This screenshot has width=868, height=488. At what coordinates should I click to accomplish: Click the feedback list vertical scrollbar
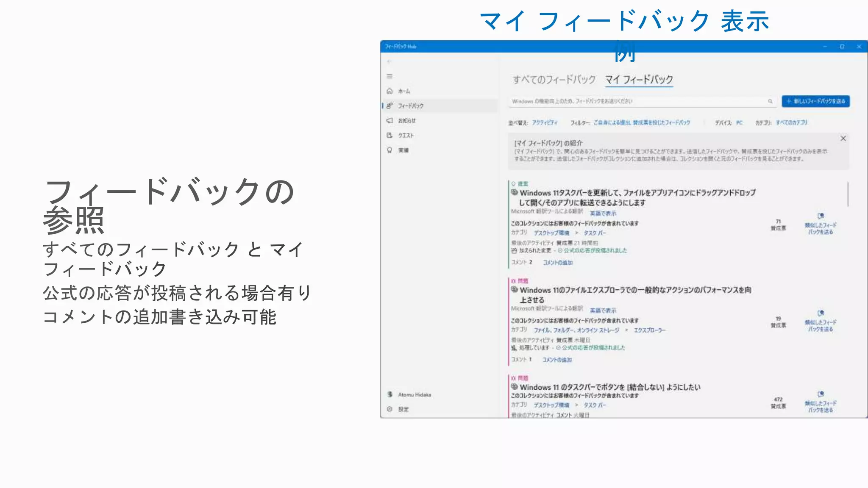tap(848, 194)
